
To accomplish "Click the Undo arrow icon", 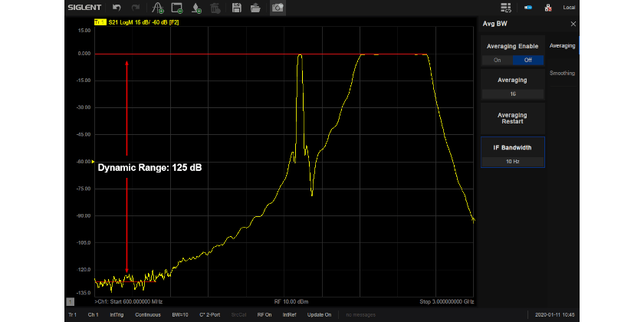I will 117,8.
